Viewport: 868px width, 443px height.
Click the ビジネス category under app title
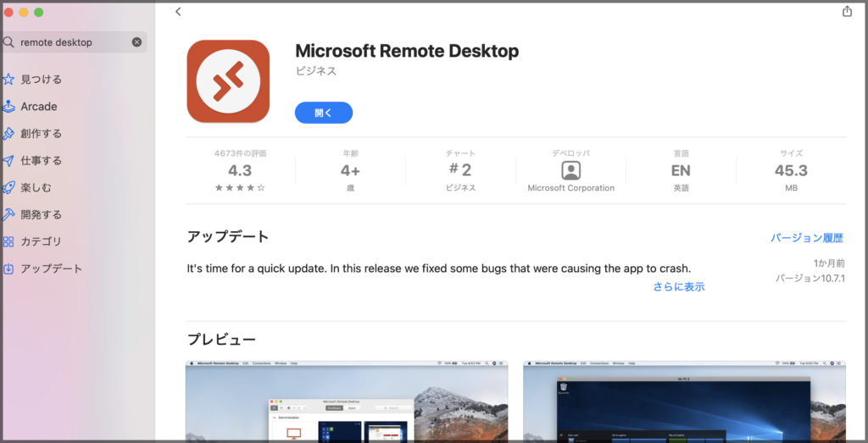pos(316,71)
